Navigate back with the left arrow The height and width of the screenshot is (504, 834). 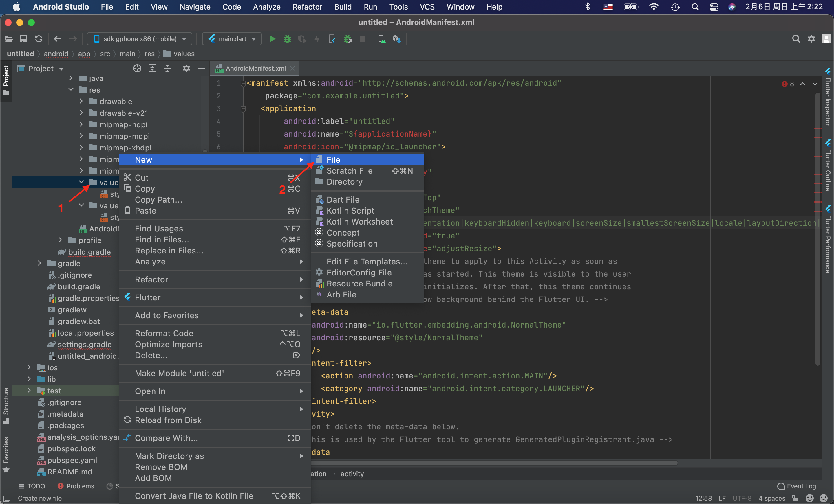(58, 39)
